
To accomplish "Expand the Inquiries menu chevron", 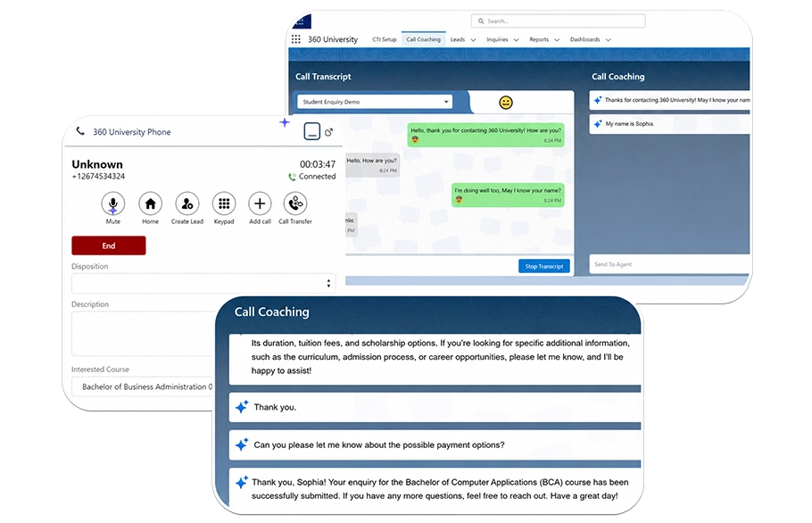I will [x=516, y=40].
